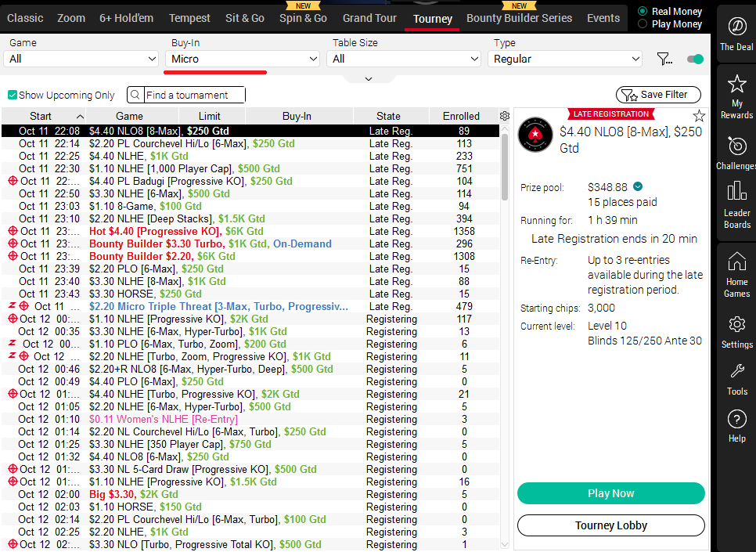Screen dimensions: 756x552
Task: Click the scroll up arrow of the tournament list
Action: [504, 129]
